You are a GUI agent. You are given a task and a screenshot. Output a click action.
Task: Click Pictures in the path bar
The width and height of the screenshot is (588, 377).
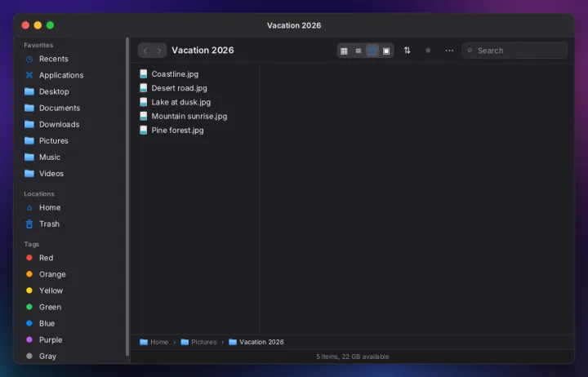(198, 342)
